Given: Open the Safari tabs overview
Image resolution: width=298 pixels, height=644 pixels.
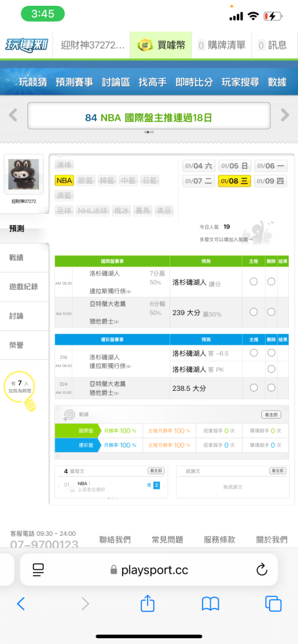Looking at the screenshot, I should click(273, 603).
